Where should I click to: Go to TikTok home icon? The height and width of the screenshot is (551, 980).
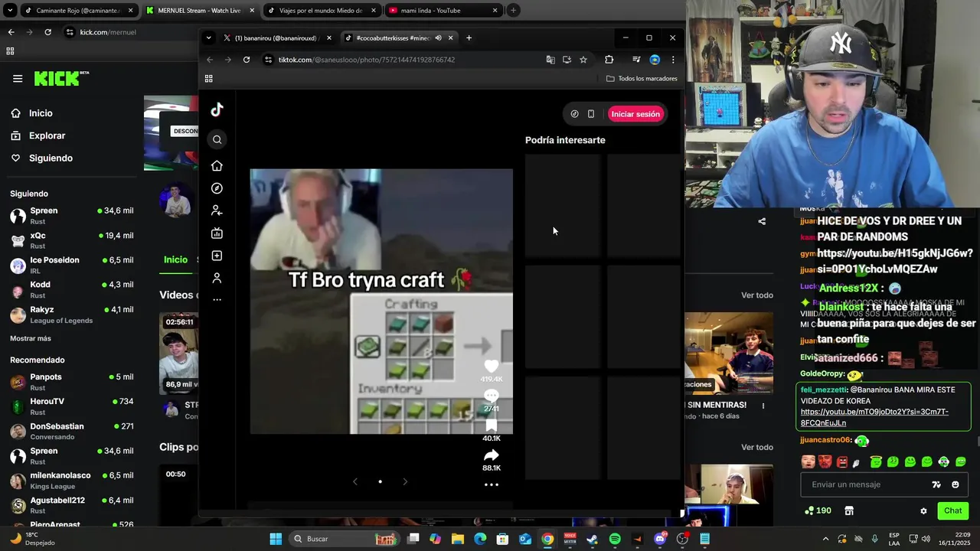(x=217, y=166)
